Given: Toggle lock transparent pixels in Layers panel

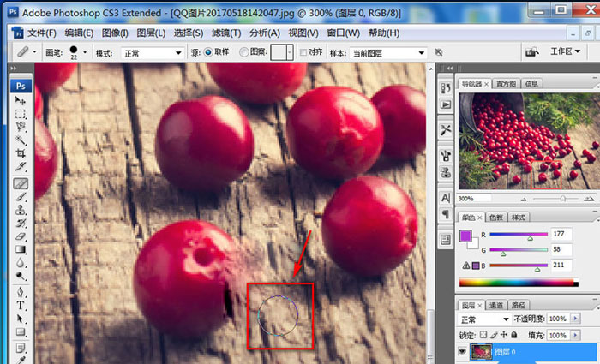Looking at the screenshot, I should (483, 335).
